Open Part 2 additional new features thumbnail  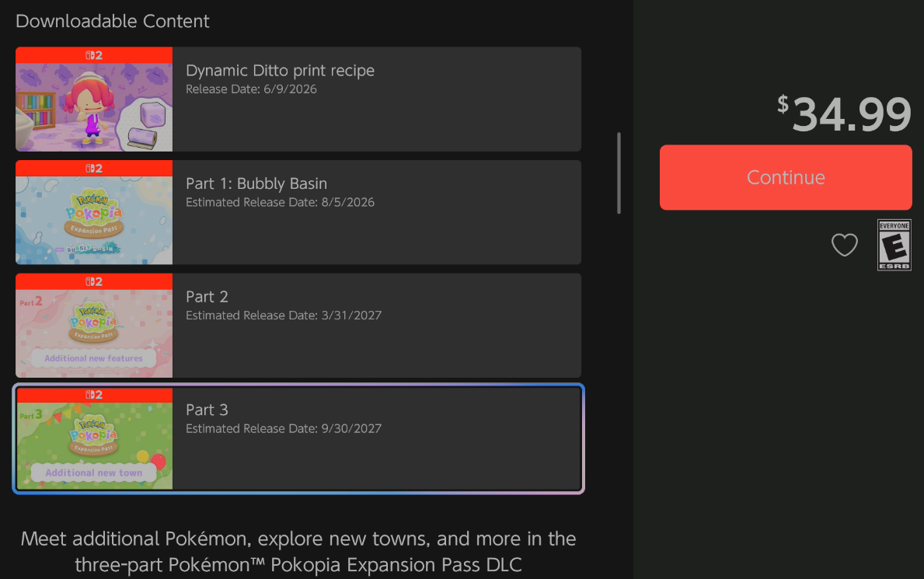(94, 326)
